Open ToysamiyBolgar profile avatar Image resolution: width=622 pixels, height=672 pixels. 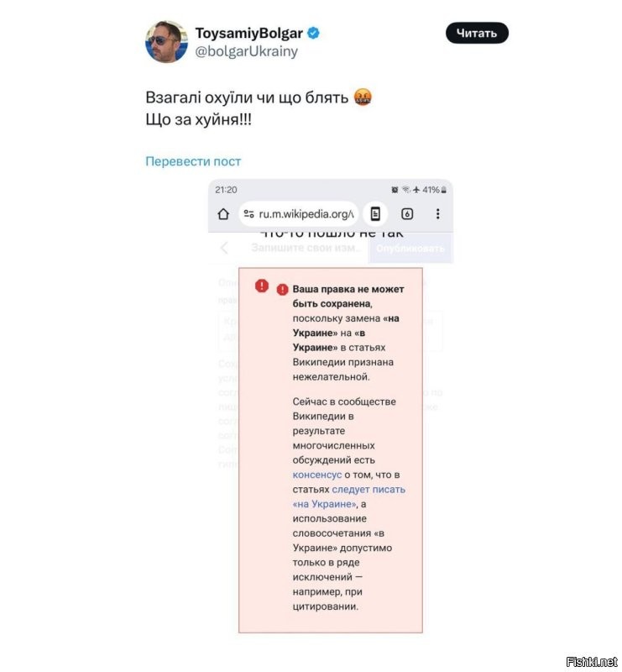coord(167,41)
